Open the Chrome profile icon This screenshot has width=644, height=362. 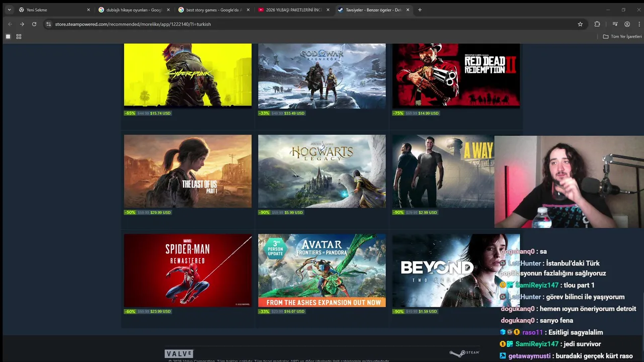627,24
